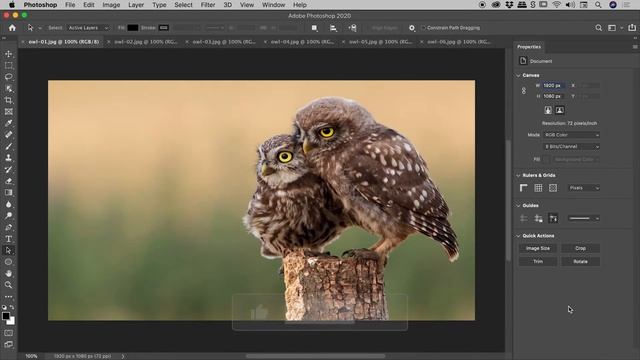The height and width of the screenshot is (360, 640).
Task: Select the Dodge tool
Action: pos(8,216)
